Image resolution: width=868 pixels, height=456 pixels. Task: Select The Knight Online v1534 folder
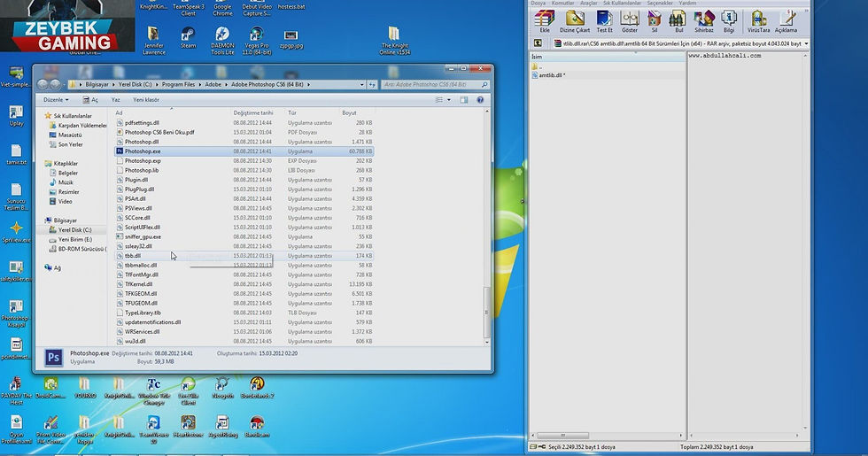click(x=395, y=41)
